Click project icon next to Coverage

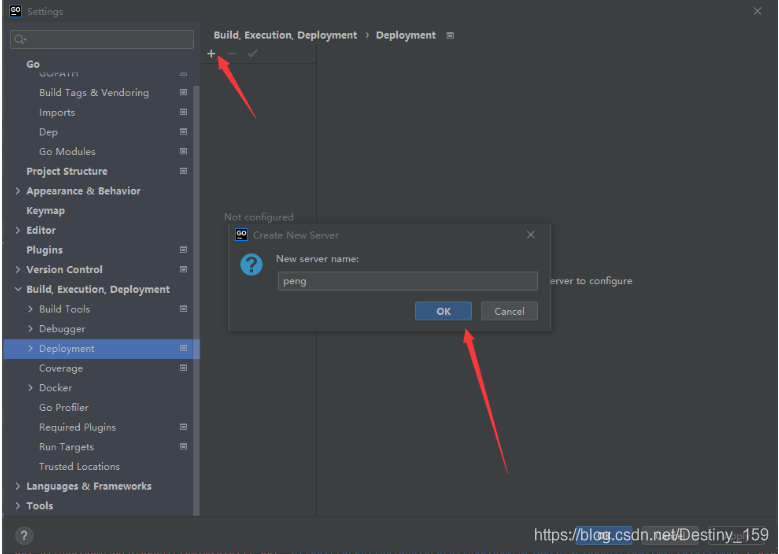183,368
